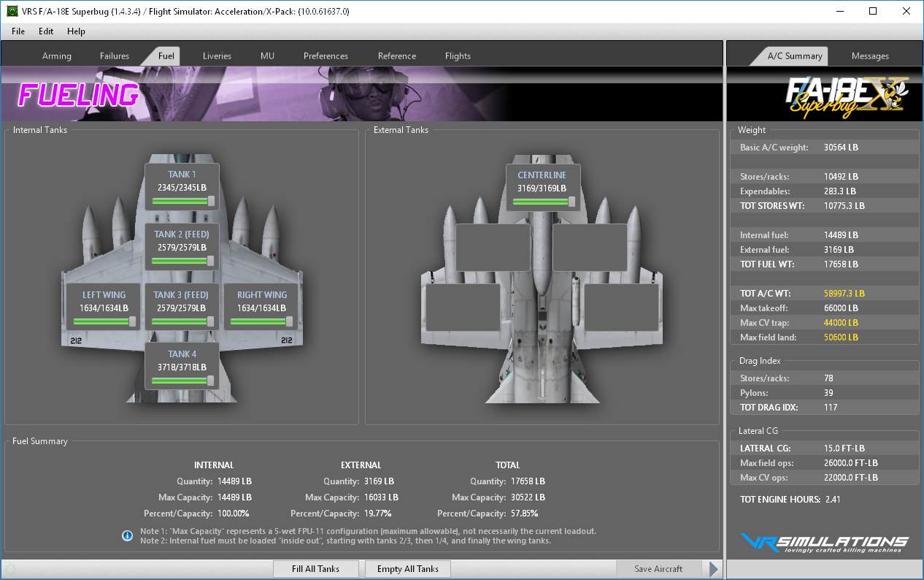
Task: Show the A/C Summary tab
Action: coord(795,56)
